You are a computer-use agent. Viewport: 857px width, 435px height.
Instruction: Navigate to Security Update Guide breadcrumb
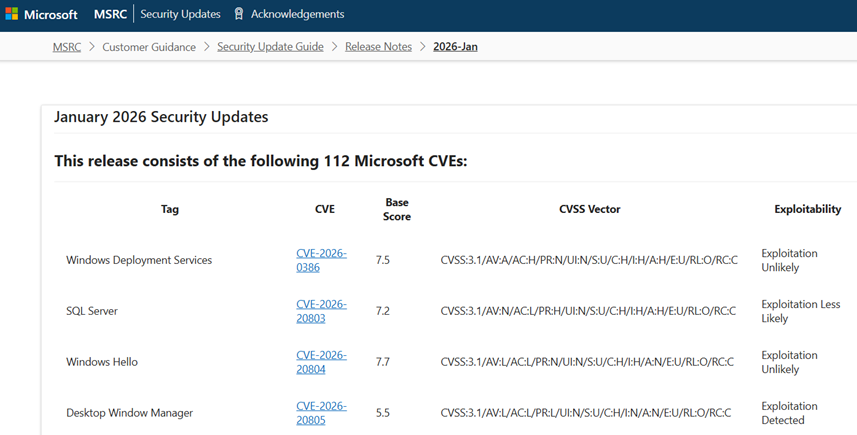pyautogui.click(x=270, y=47)
